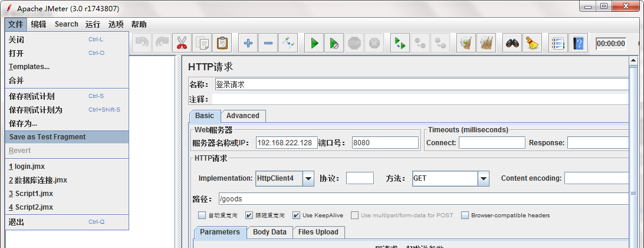Image resolution: width=644 pixels, height=248 pixels.
Task: Click the Redo arrow icon
Action: [162, 43]
